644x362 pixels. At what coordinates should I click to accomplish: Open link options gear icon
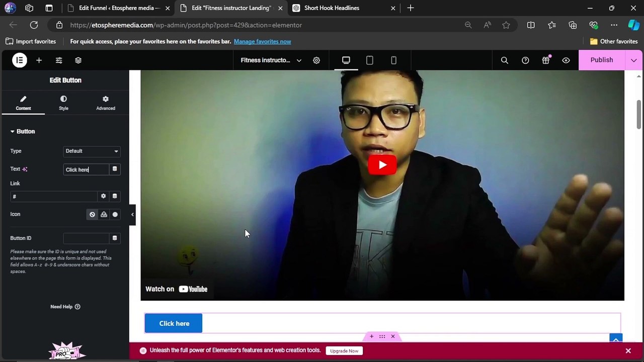tap(103, 197)
